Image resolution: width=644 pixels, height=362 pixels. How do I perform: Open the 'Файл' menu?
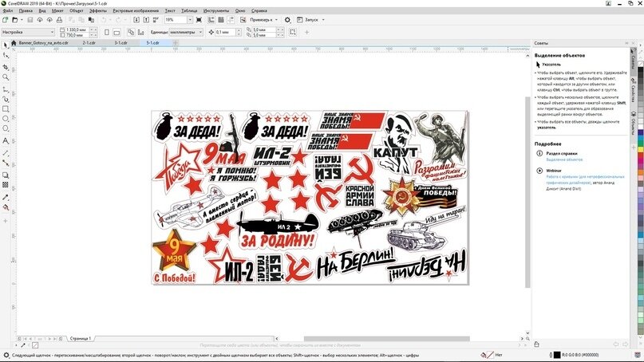point(8,10)
